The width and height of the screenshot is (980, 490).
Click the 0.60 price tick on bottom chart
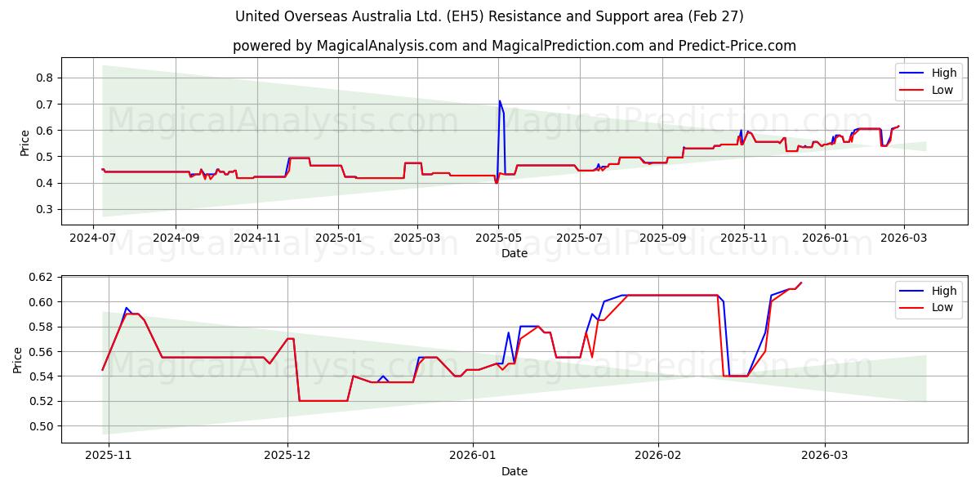42,302
